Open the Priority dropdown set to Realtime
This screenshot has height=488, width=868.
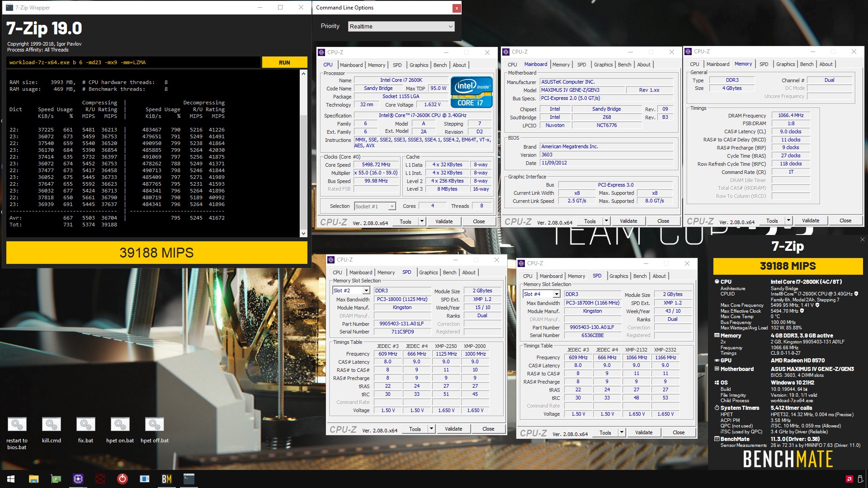(401, 27)
